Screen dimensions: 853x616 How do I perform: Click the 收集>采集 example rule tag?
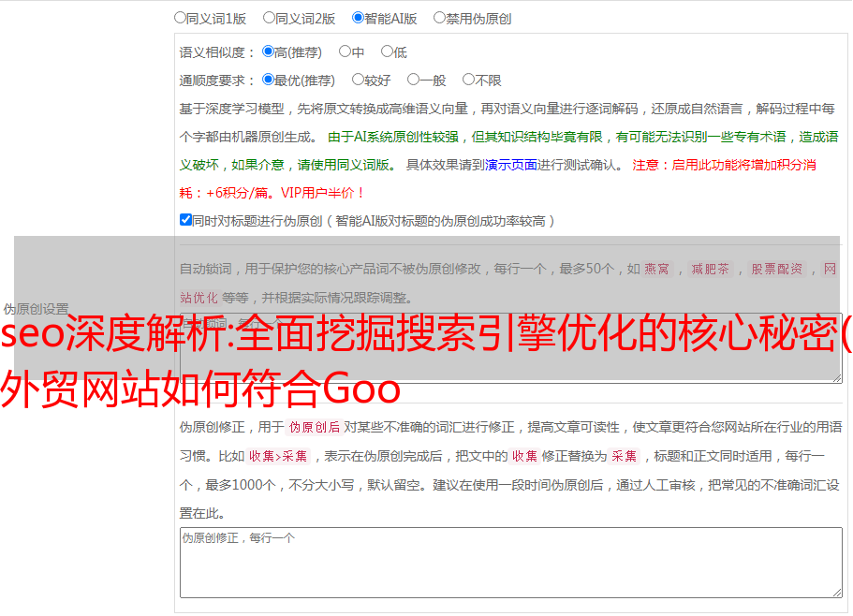[x=278, y=456]
